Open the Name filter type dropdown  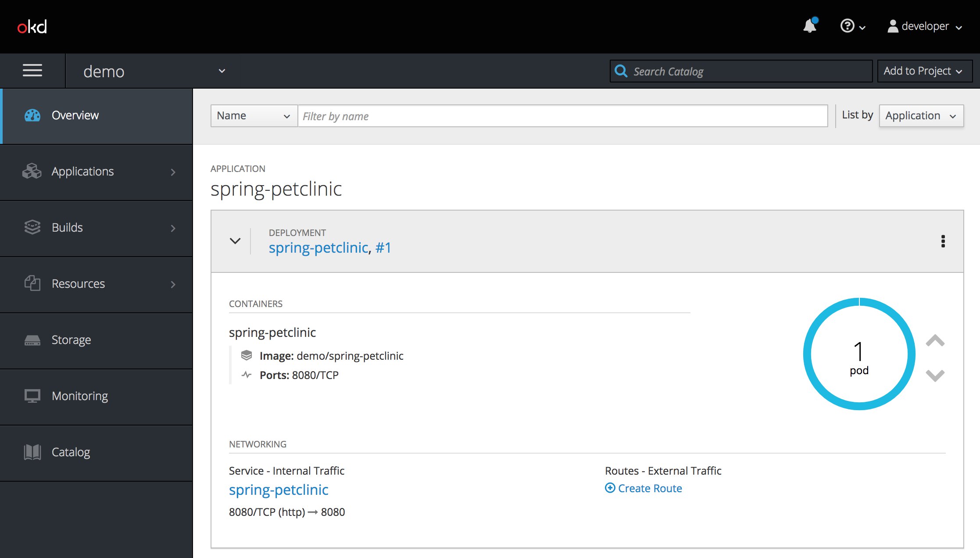pyautogui.click(x=254, y=116)
